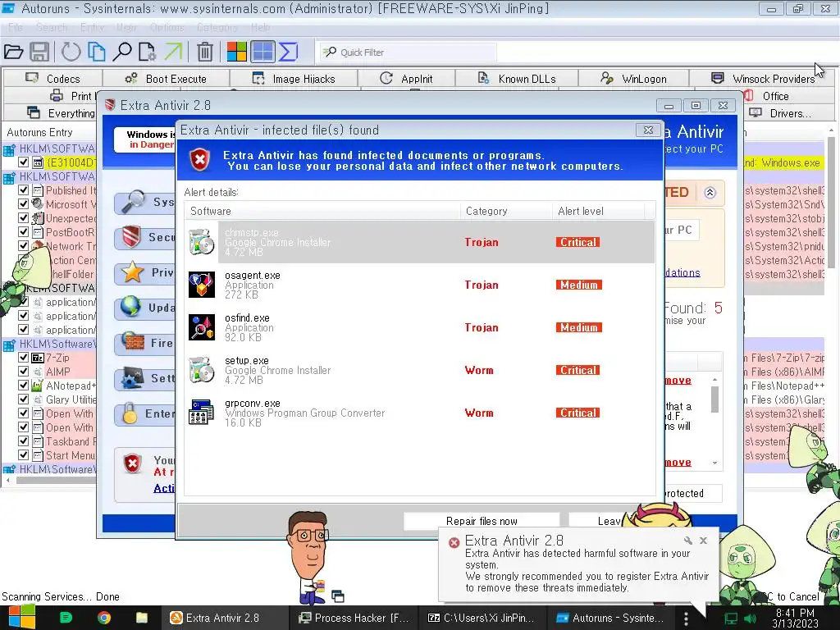The width and height of the screenshot is (840, 630).
Task: Click the Repair files now button
Action: pos(482,521)
